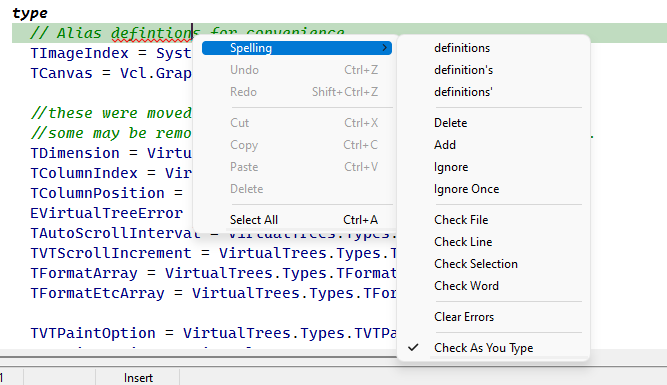
Task: Run Check Selection spelling command
Action: click(x=476, y=264)
